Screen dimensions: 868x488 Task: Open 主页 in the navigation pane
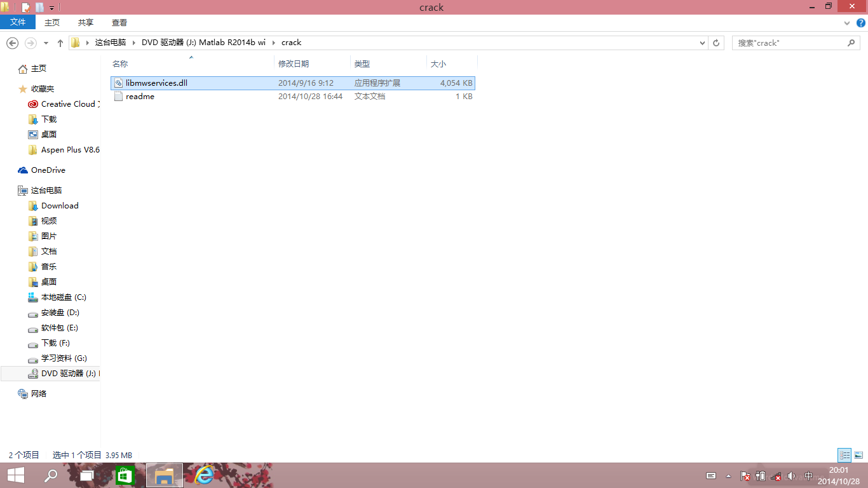coord(39,69)
